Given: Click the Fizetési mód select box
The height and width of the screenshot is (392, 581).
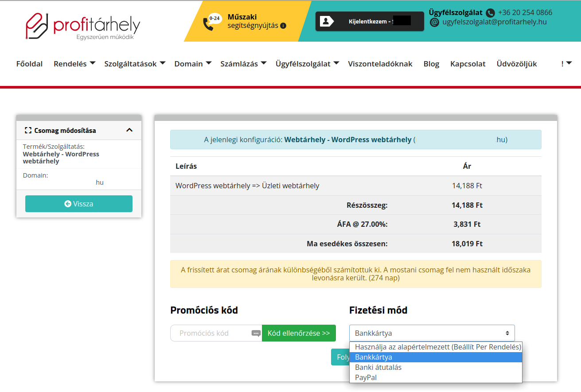Looking at the screenshot, I should (432, 333).
